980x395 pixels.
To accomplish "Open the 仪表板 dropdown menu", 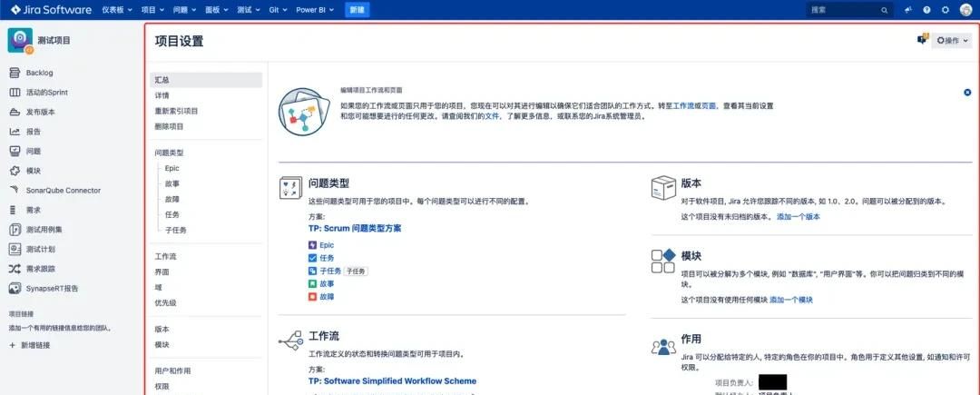I will [117, 10].
